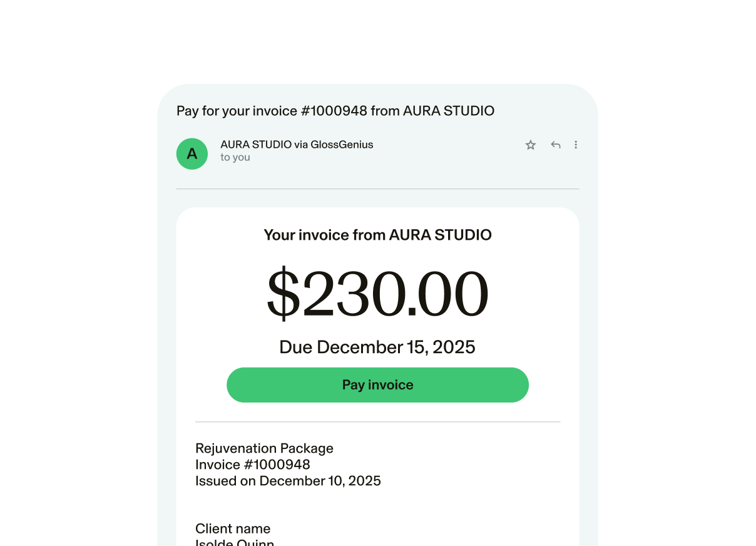Image resolution: width=756 pixels, height=546 pixels.
Task: Tap the sender profile circle with letter A
Action: point(192,153)
